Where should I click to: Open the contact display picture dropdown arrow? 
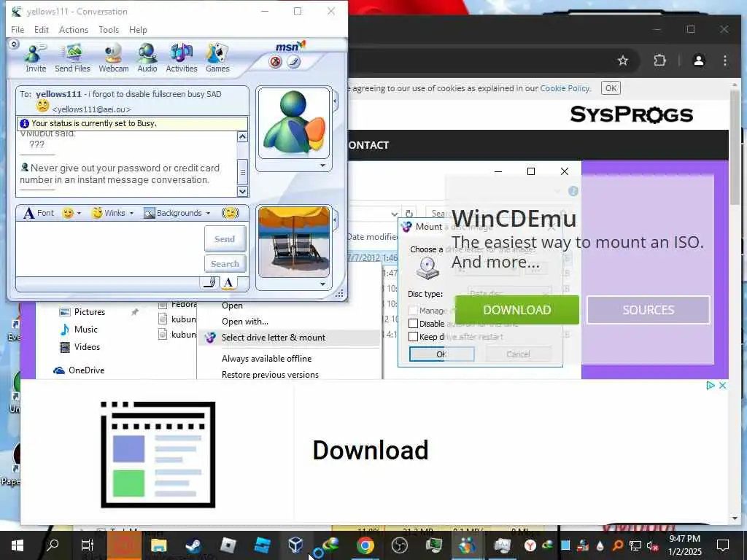(x=322, y=166)
